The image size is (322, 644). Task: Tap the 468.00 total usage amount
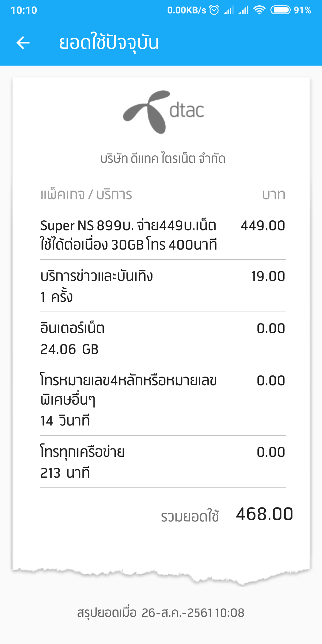264,514
